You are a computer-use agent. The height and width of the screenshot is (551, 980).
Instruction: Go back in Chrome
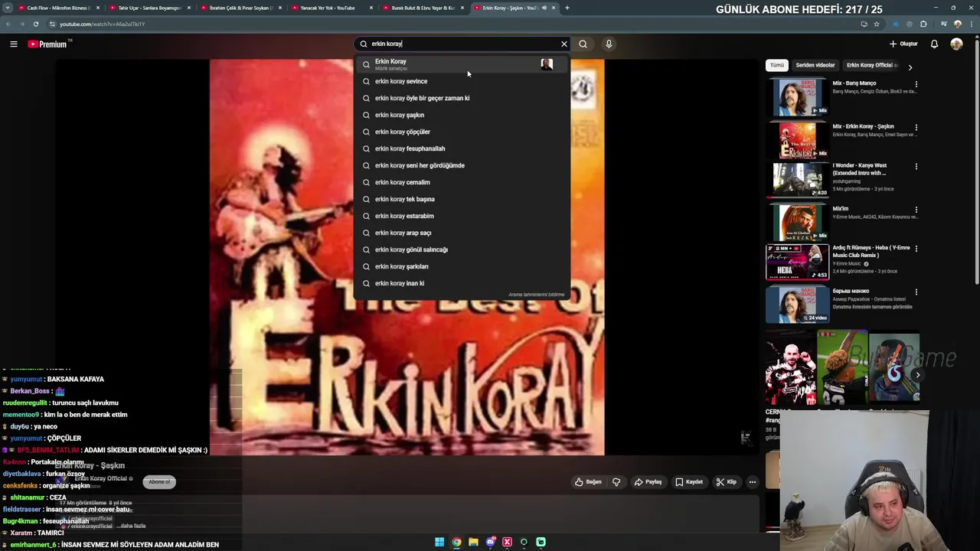point(8,24)
